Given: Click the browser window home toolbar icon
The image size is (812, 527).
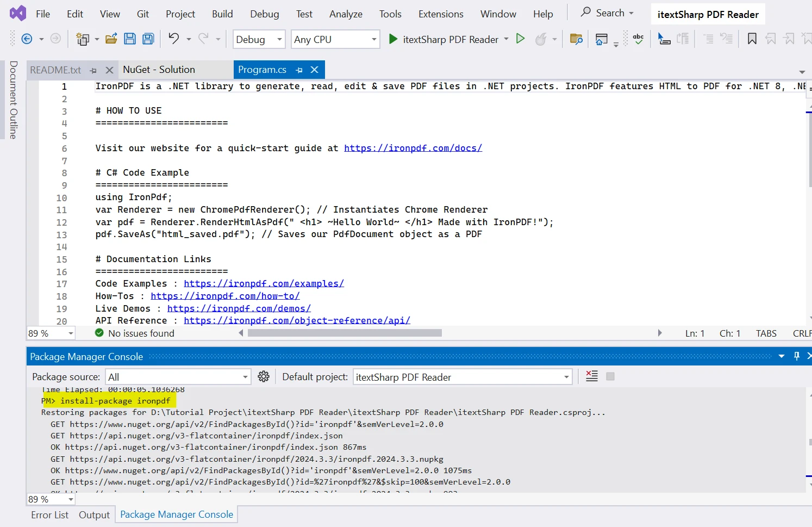Looking at the screenshot, I should pyautogui.click(x=602, y=39).
